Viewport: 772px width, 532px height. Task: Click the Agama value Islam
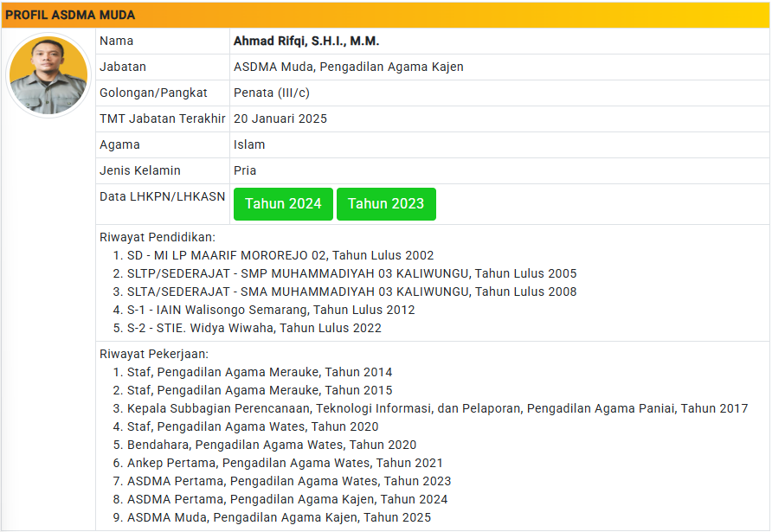tap(249, 144)
